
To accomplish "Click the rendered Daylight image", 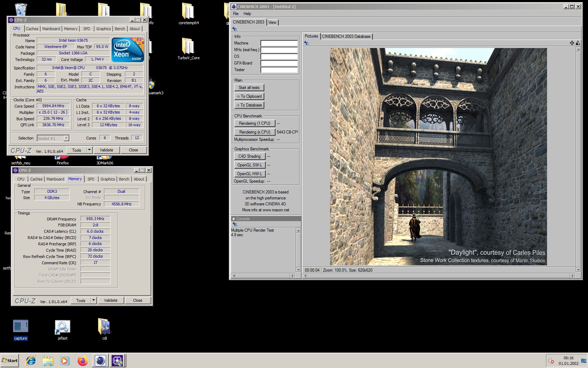I will coord(438,157).
